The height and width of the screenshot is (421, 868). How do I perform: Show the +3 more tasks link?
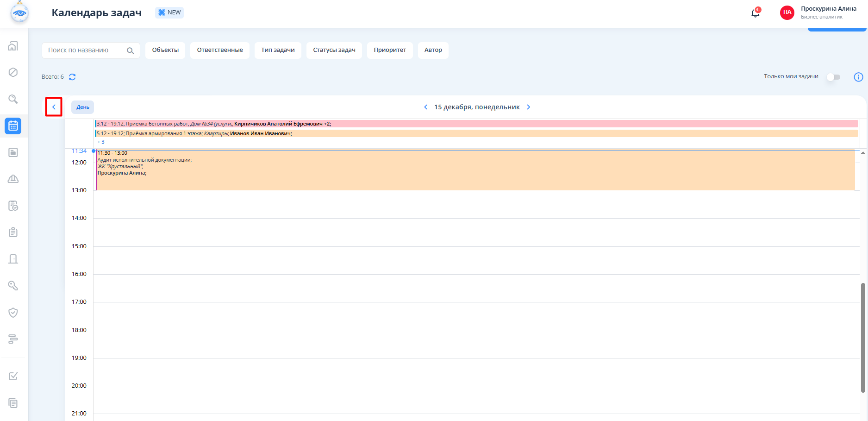coord(101,142)
